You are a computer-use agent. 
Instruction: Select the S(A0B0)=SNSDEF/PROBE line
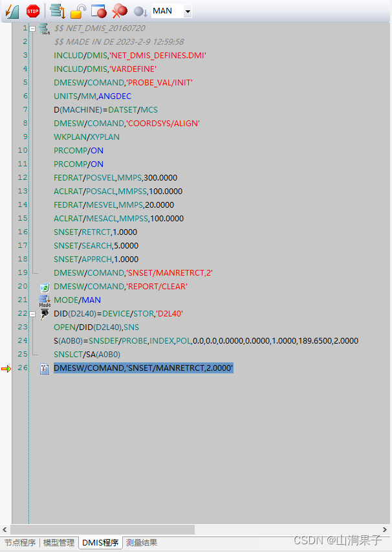(x=206, y=341)
